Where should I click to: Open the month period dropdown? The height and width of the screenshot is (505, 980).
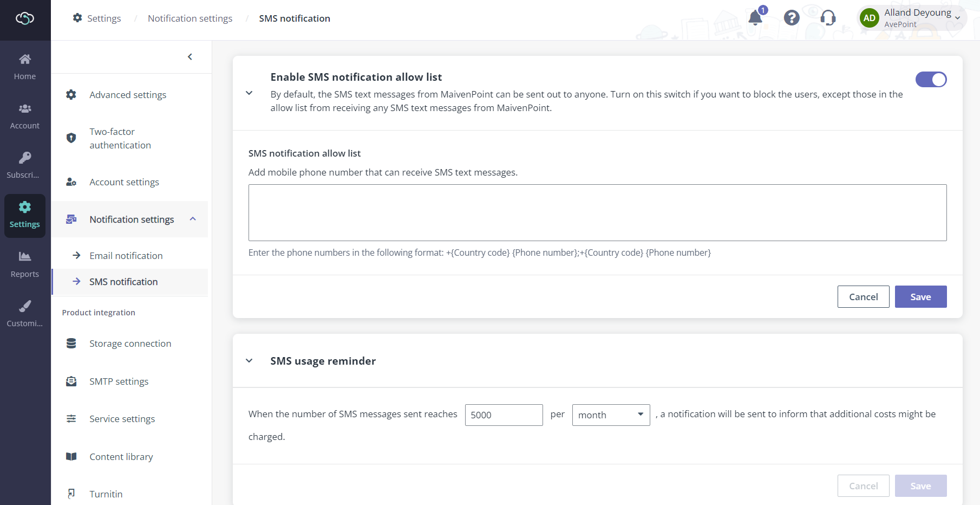pyautogui.click(x=611, y=415)
